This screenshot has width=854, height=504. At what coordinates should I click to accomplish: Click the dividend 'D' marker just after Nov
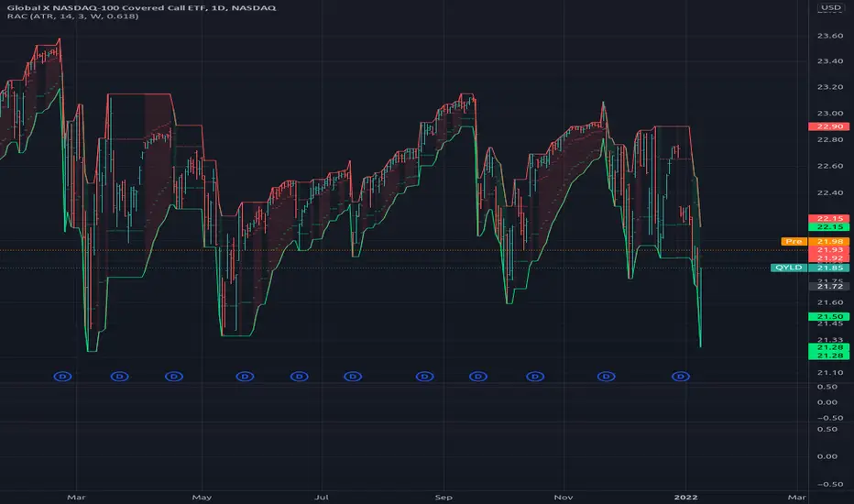pyautogui.click(x=607, y=377)
